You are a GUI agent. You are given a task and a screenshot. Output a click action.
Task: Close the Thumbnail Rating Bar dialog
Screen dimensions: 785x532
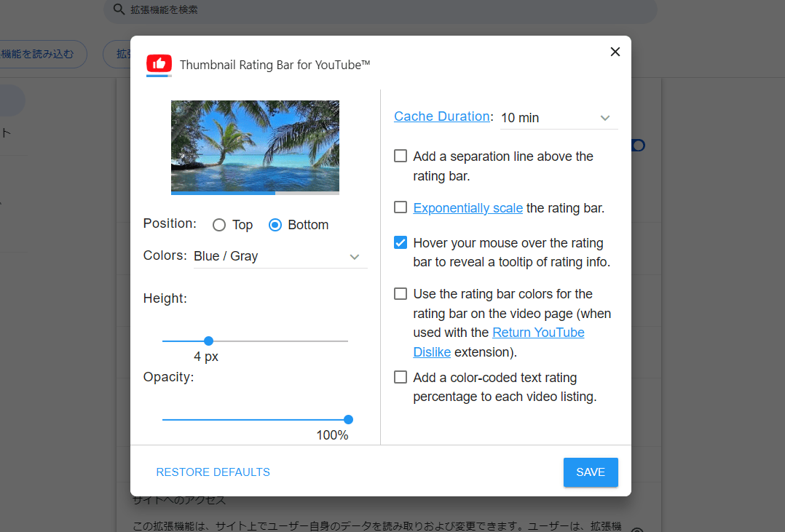point(615,52)
